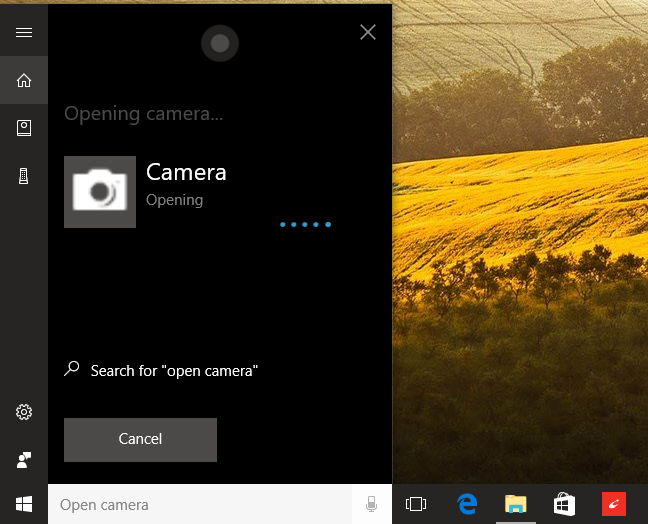Open the Cortana hamburger menu
This screenshot has width=648, height=524.
[24, 32]
